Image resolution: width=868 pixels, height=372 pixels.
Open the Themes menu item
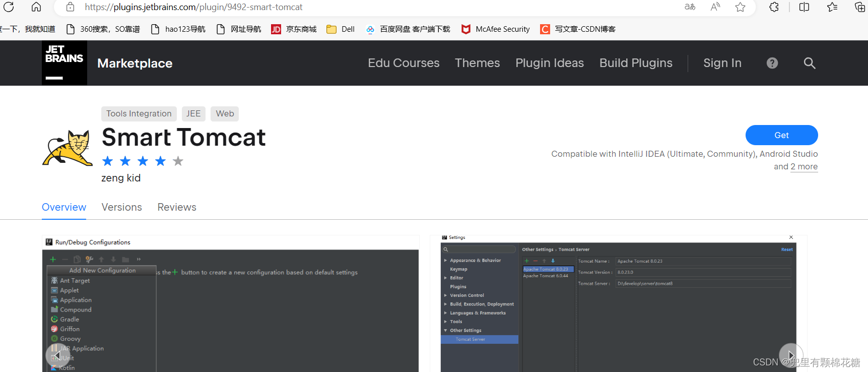click(x=477, y=63)
